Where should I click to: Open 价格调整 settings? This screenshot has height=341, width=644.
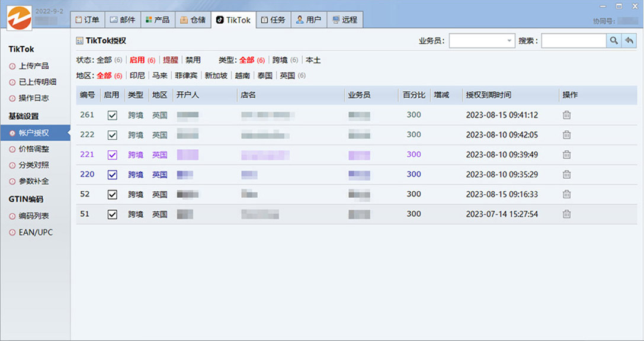pos(34,149)
